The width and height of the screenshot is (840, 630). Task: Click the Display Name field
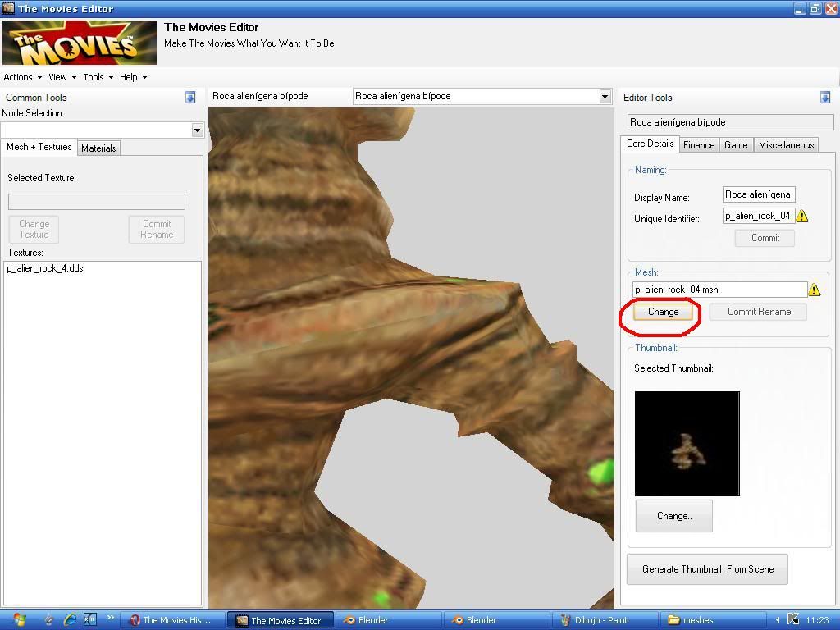(x=759, y=194)
